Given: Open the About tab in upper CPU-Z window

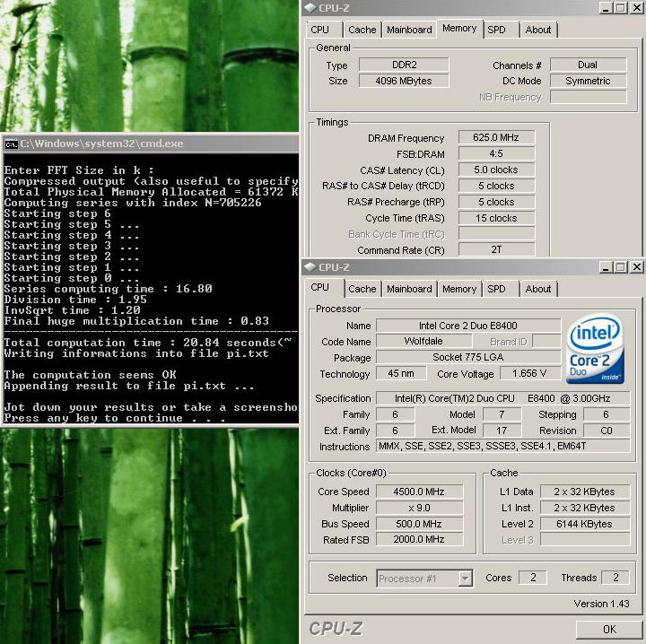Looking at the screenshot, I should 538,30.
